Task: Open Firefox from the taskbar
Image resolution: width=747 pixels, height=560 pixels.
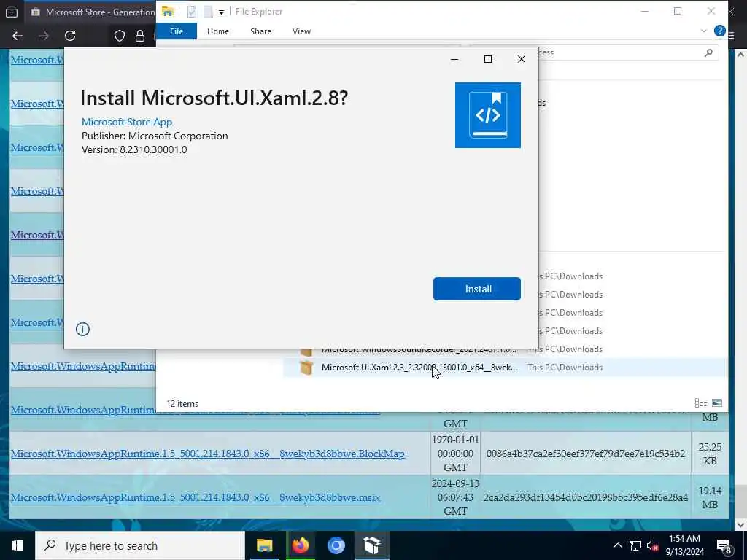Action: pos(300,545)
